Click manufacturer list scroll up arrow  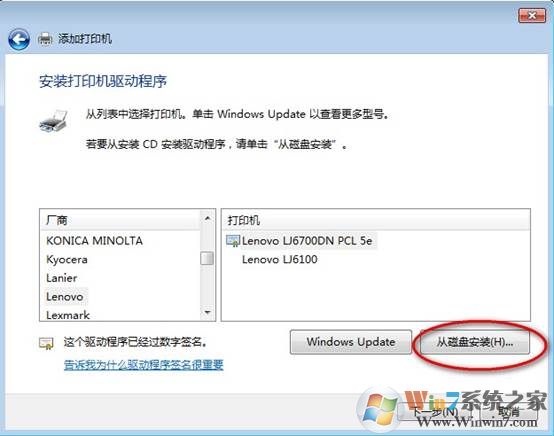207,219
